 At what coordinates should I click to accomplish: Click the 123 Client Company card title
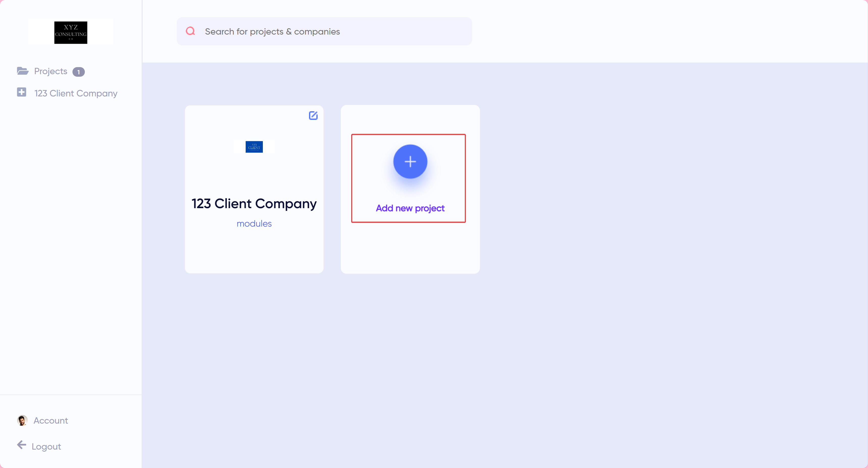254,204
